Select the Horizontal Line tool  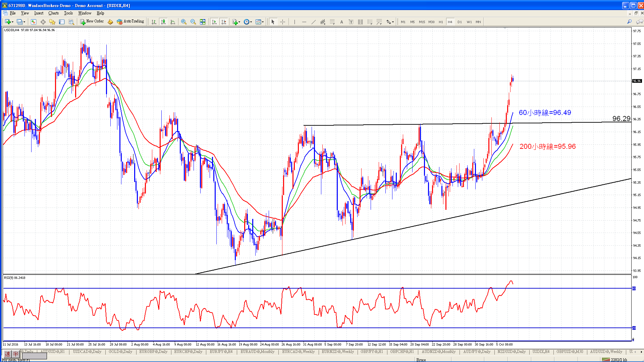[304, 22]
